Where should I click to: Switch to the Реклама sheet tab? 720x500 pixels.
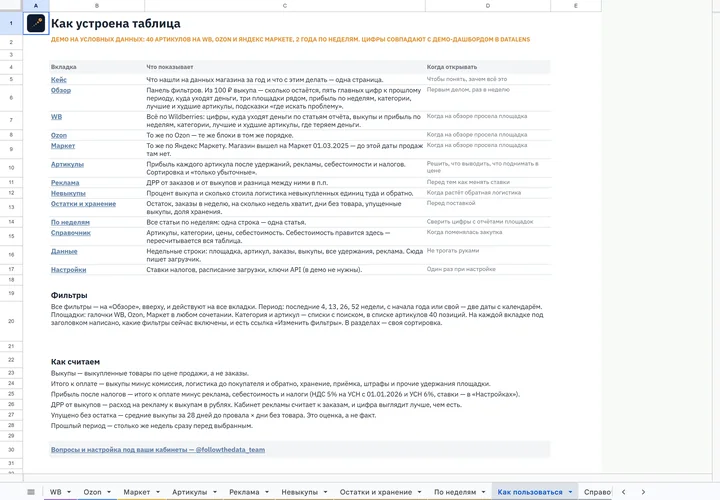click(244, 492)
